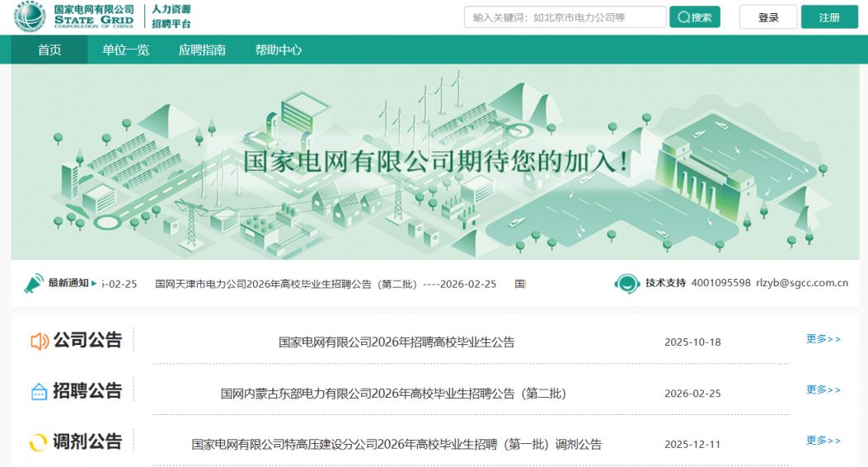Screen dimensions: 868x467
Task: Open 更多>> link in 调剂公告 row
Action: (x=823, y=441)
